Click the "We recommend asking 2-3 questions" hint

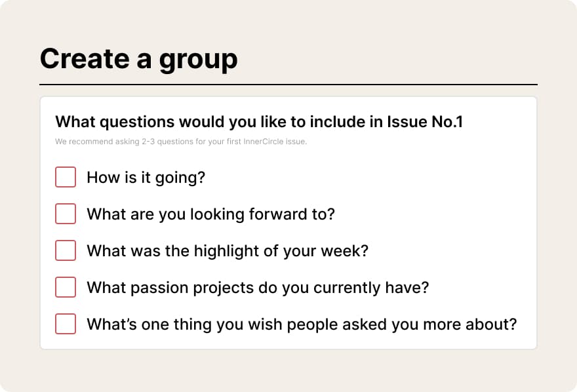pyautogui.click(x=180, y=142)
